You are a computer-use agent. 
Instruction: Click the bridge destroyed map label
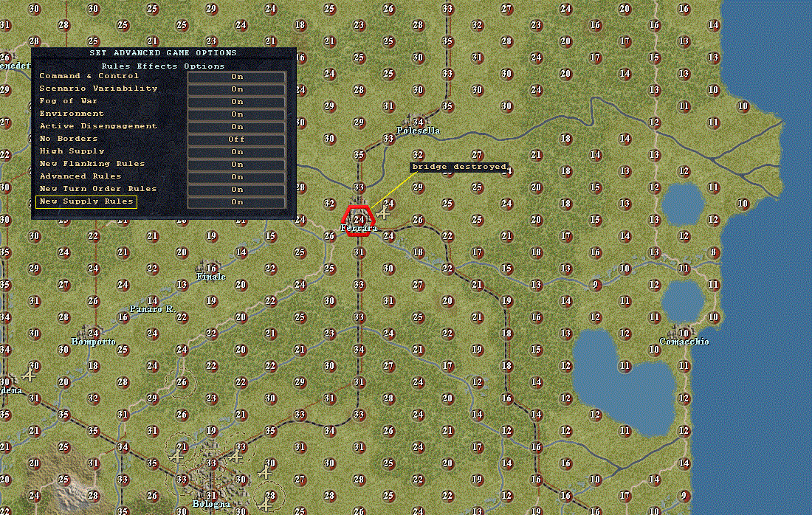pyautogui.click(x=459, y=167)
